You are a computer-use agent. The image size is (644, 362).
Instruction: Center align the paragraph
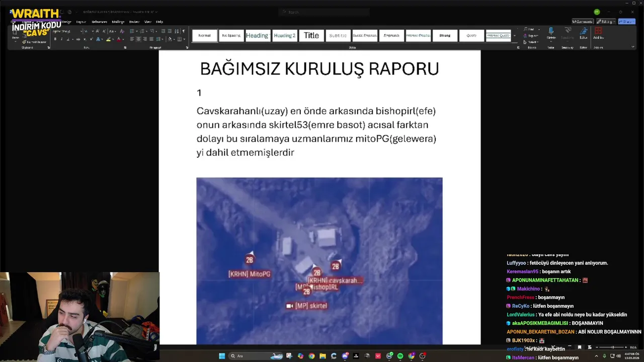coord(138,39)
